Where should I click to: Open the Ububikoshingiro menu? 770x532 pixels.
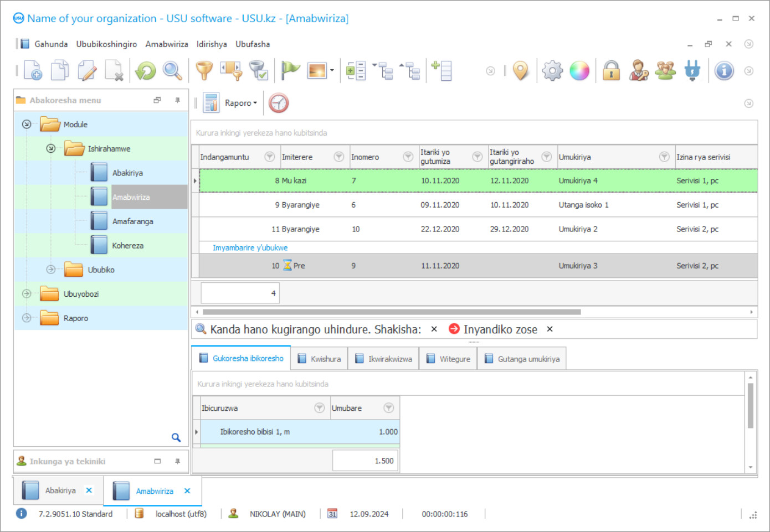pos(106,44)
